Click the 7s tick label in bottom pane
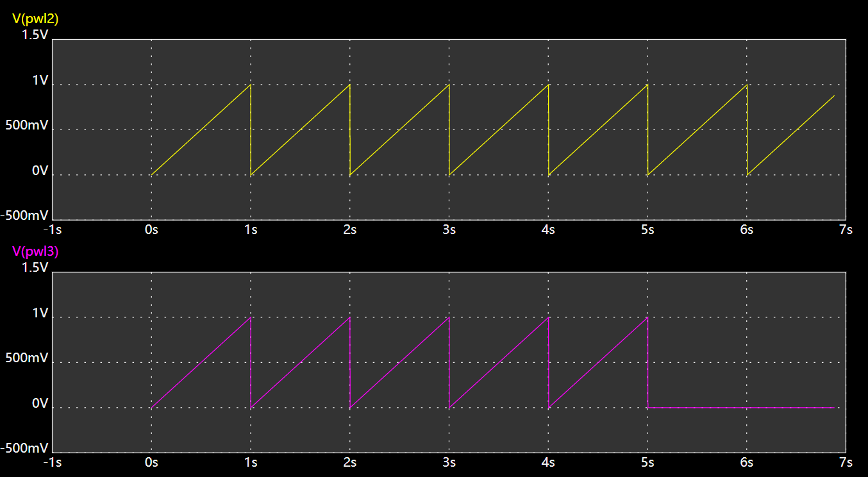 click(x=846, y=462)
